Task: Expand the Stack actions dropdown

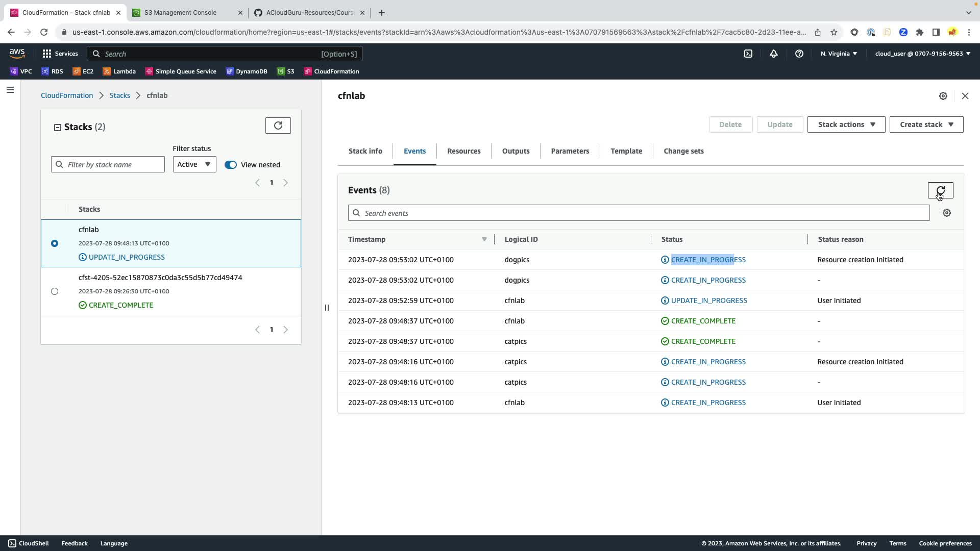Action: click(846, 124)
